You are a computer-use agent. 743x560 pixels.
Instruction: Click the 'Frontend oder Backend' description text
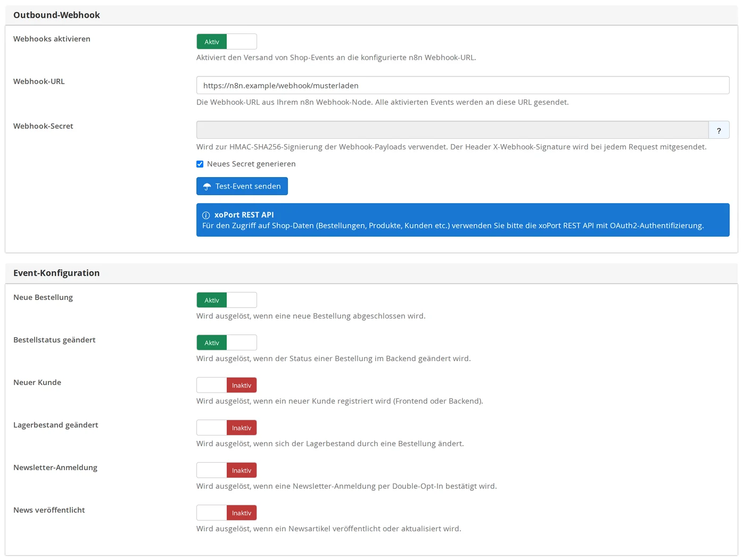pyautogui.click(x=340, y=401)
